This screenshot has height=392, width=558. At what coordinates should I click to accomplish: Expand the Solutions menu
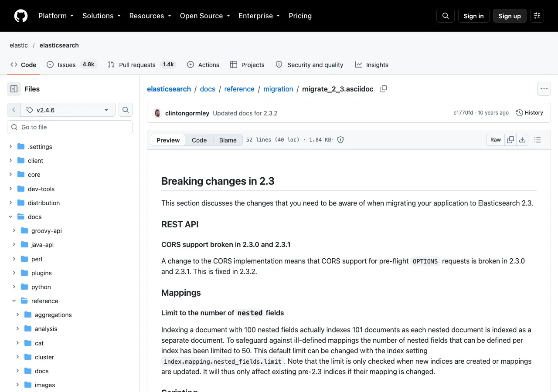point(101,16)
